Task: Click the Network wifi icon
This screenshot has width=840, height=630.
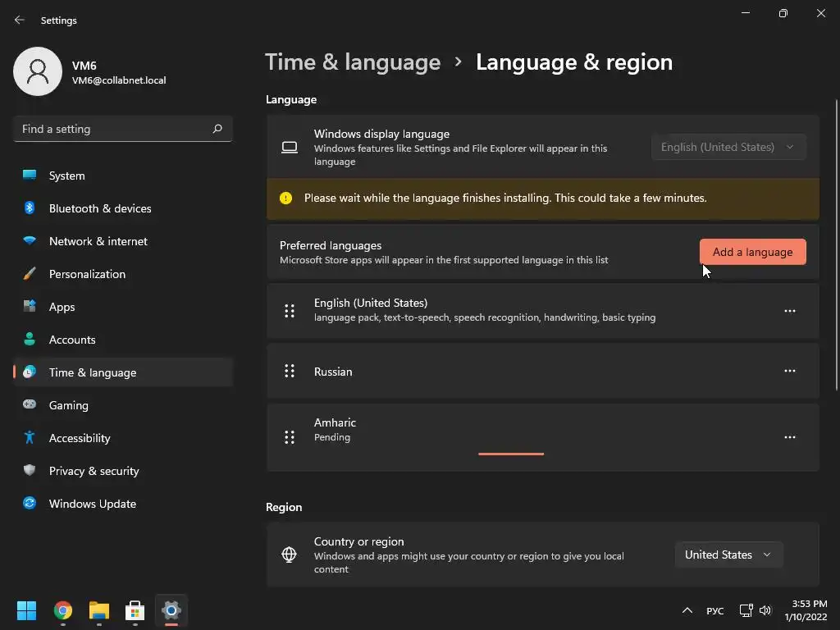Action: [30, 240]
